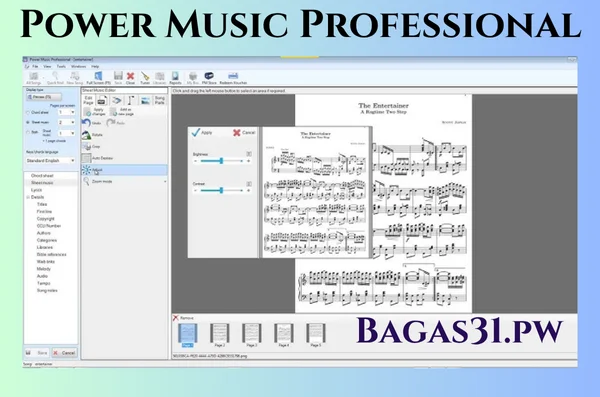Select Lyrics in the left tree

36,190
